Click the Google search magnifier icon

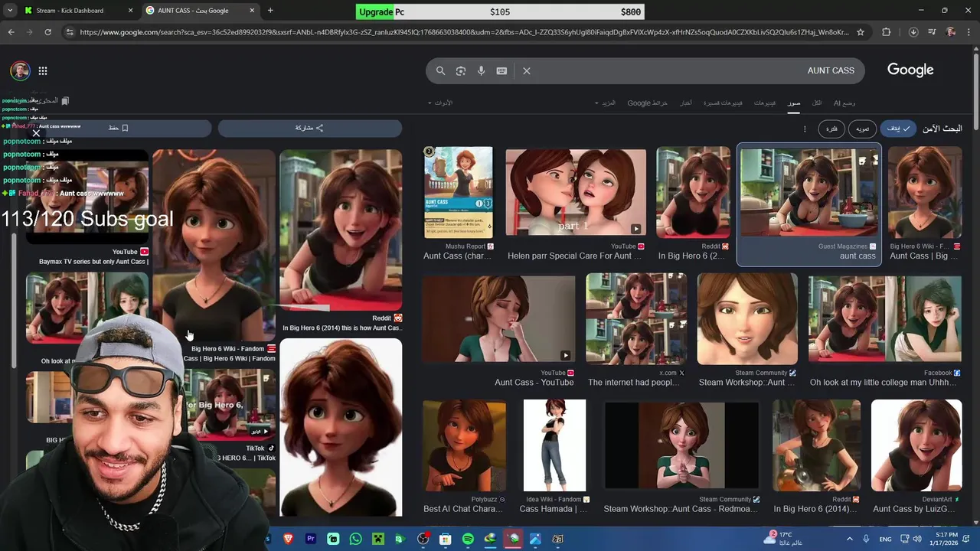[x=440, y=70]
